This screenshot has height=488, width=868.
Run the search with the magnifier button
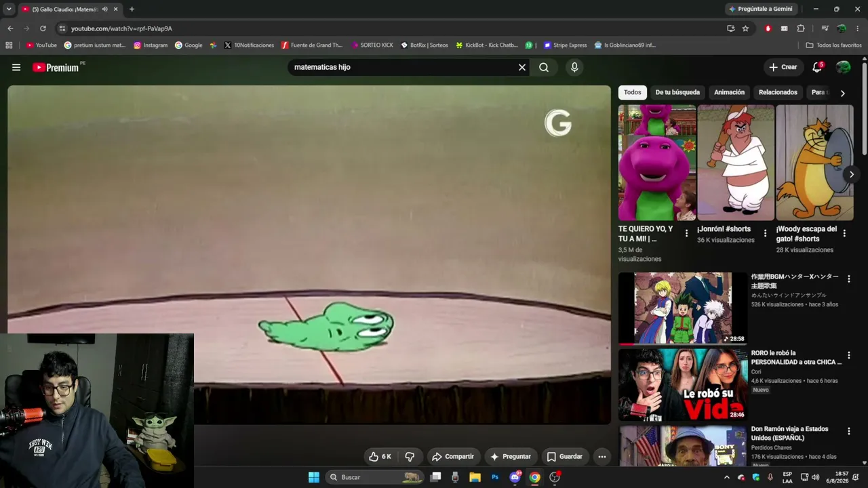point(544,67)
